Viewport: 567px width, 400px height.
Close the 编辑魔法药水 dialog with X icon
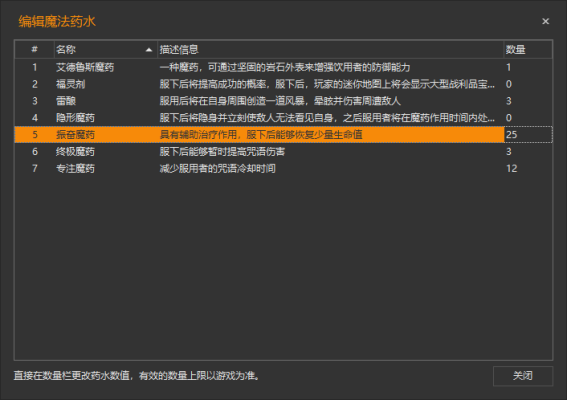click(545, 21)
